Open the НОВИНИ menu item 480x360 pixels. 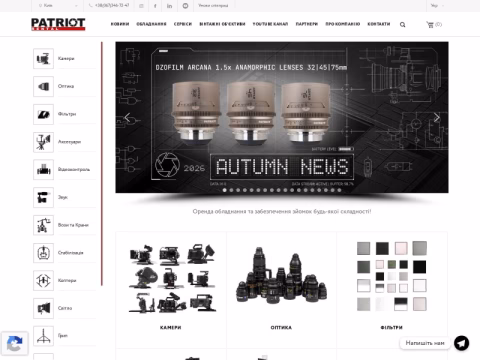[x=120, y=24]
